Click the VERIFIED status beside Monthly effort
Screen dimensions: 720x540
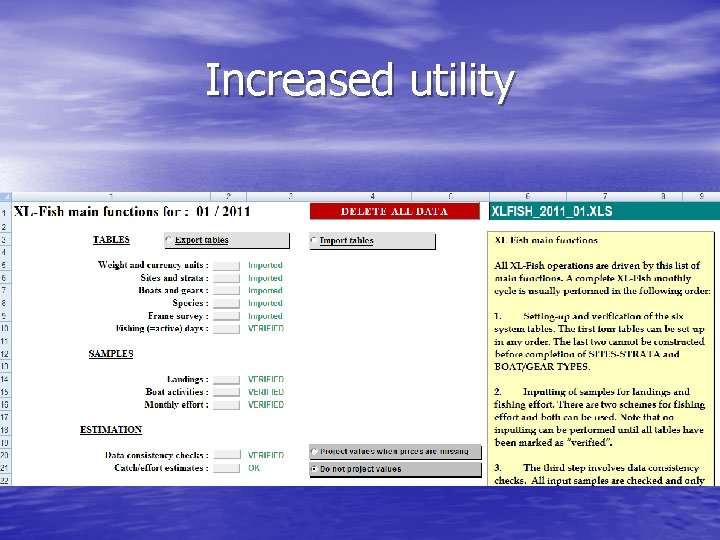(x=266, y=405)
